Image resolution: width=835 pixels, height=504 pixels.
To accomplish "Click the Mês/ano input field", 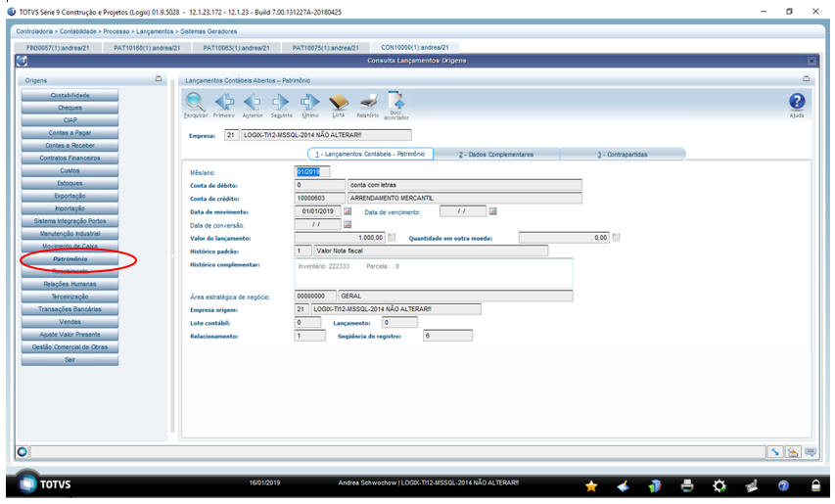I will point(312,172).
